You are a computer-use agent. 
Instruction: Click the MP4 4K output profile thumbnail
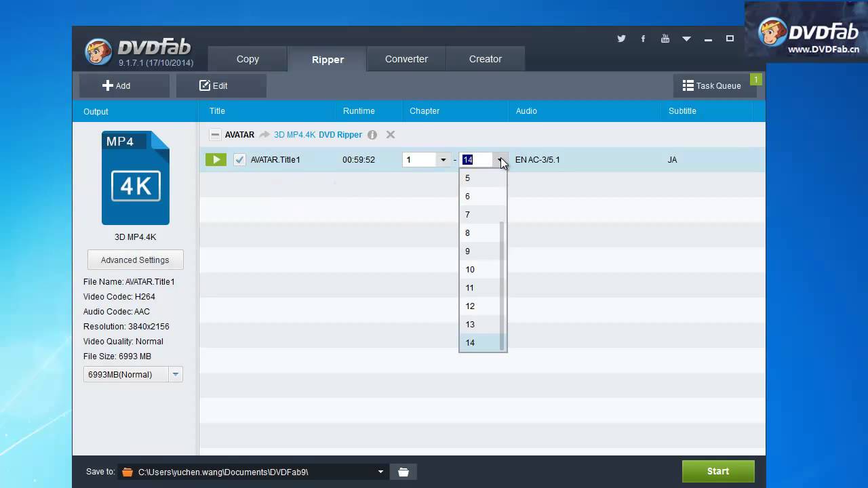click(136, 178)
